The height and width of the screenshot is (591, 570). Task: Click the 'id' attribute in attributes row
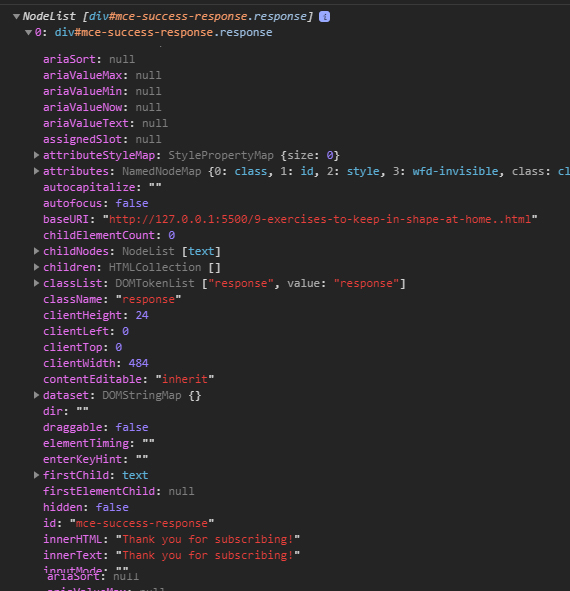click(307, 171)
